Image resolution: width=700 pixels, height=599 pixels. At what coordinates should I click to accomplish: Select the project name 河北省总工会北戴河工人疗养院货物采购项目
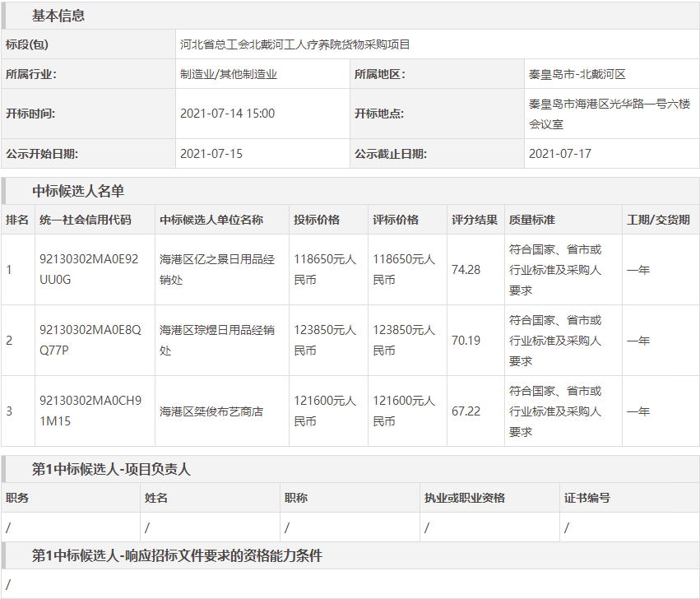[294, 44]
